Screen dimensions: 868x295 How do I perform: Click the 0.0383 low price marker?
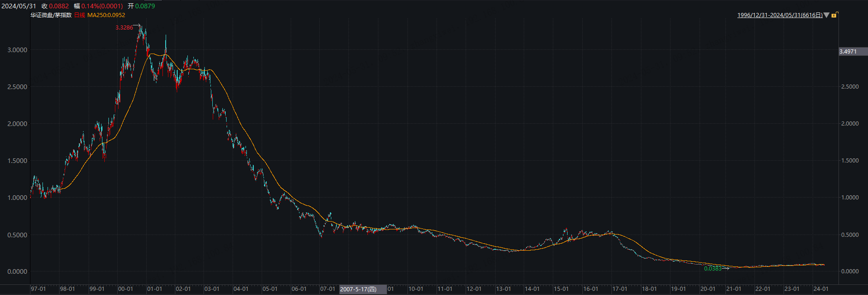(x=713, y=268)
